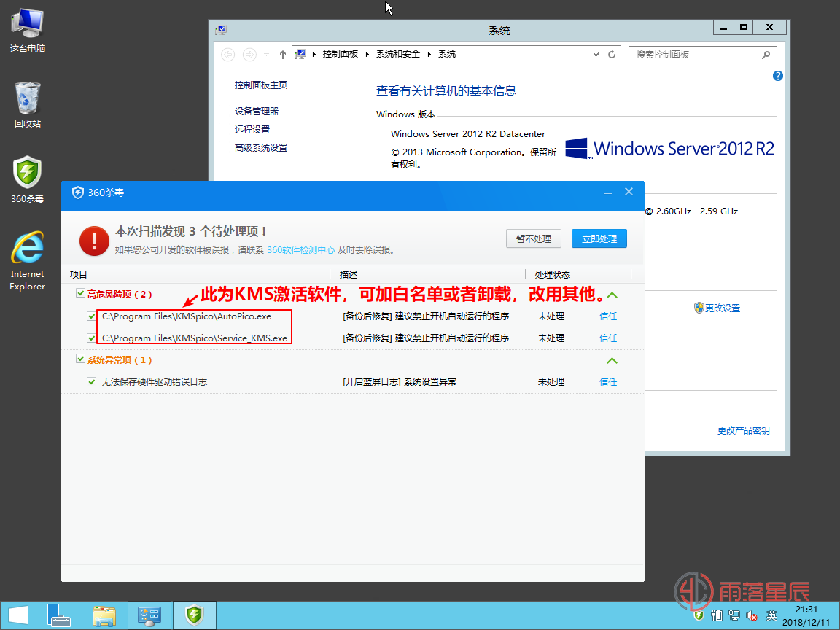
Task: Uncheck the 无法保存硬件驱动错误日志 checkbox
Action: (x=92, y=381)
